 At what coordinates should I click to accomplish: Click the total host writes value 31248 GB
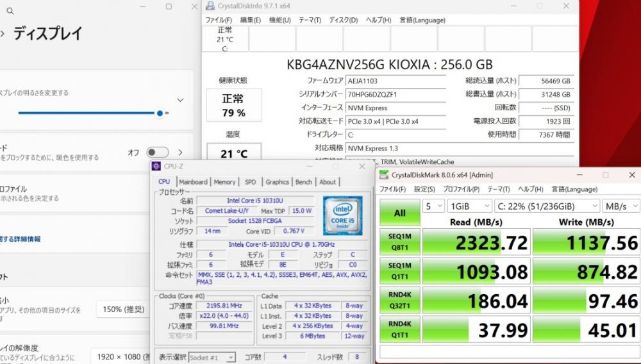coord(546,94)
